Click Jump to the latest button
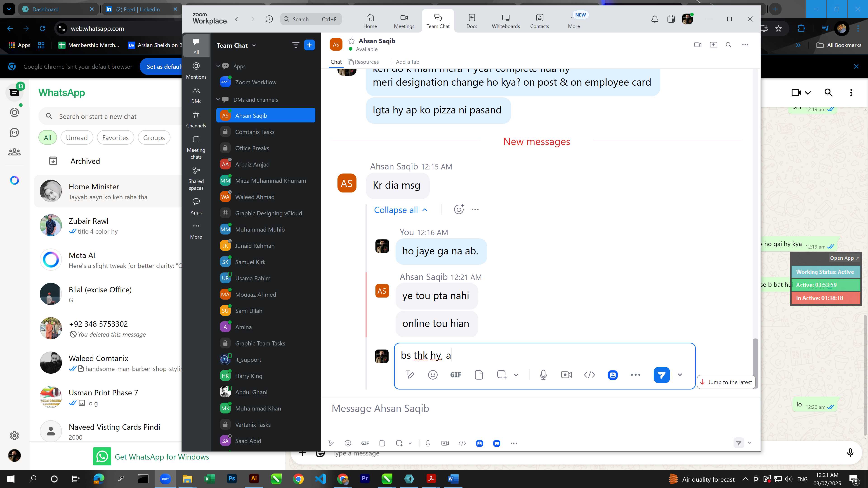 point(726,382)
